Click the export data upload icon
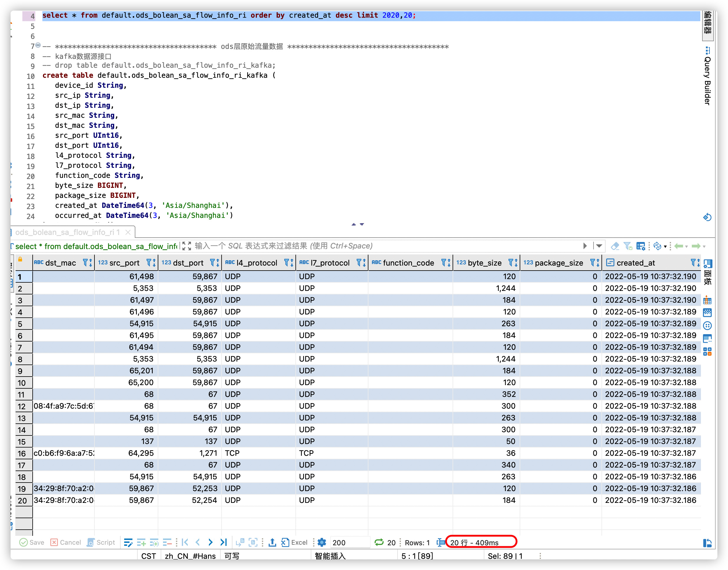The width and height of the screenshot is (728, 570). [272, 542]
